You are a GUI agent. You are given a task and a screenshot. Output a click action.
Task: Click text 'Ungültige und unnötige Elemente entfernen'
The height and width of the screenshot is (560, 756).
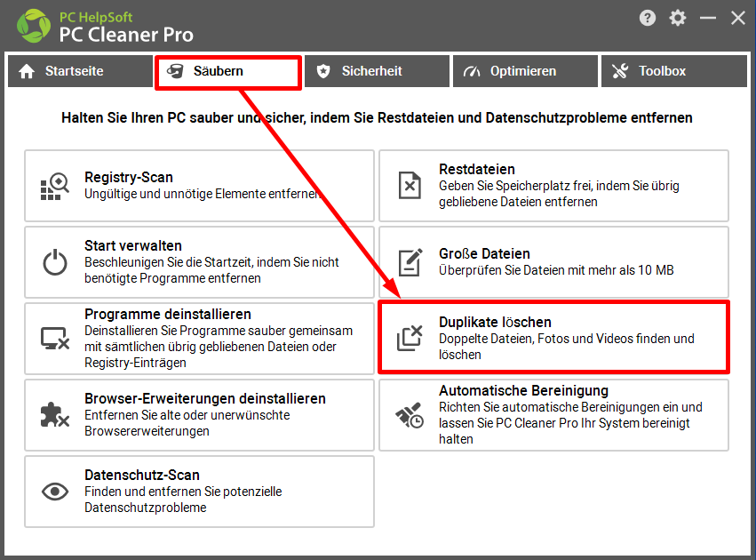(202, 194)
